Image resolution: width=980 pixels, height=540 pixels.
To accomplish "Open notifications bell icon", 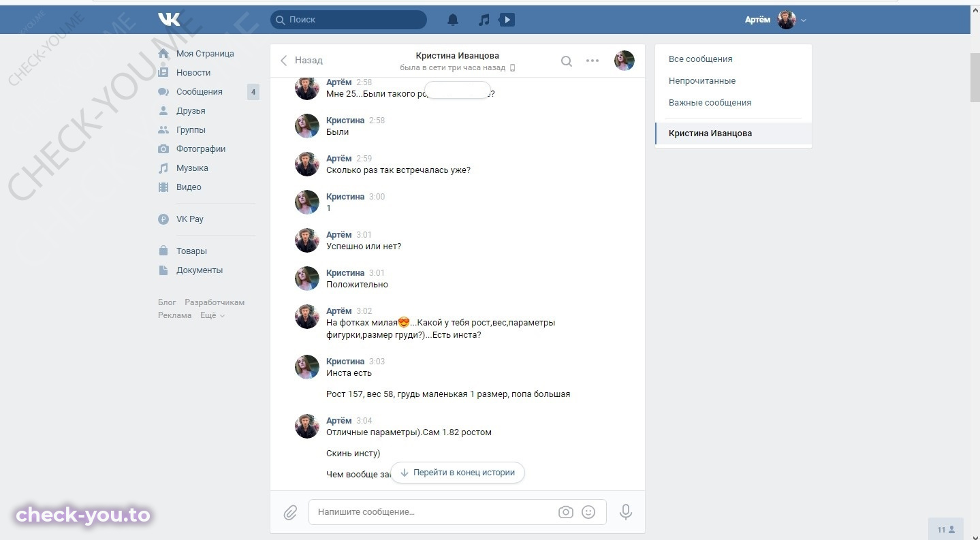I will coord(453,20).
